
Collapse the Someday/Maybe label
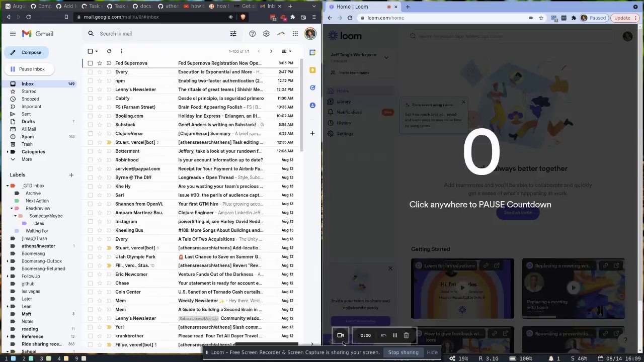click(x=16, y=216)
